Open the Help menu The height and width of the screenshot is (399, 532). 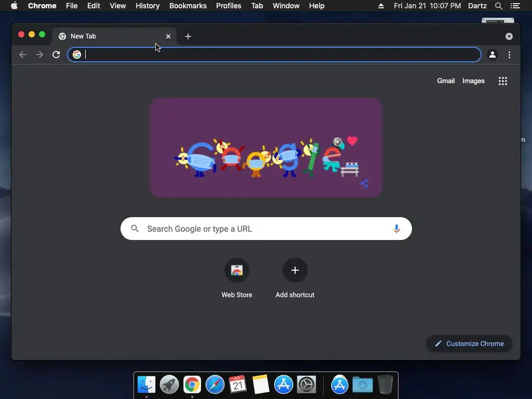coord(316,6)
